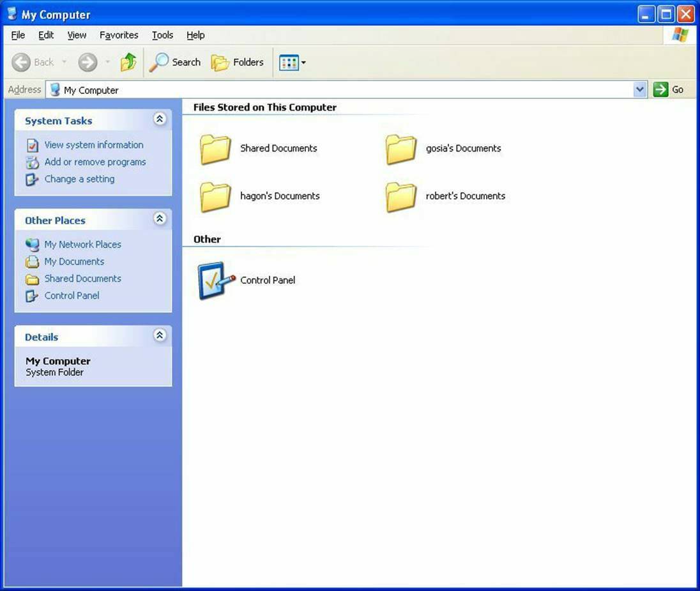The image size is (700, 591).
Task: Select the Up folder navigation icon
Action: pyautogui.click(x=128, y=62)
